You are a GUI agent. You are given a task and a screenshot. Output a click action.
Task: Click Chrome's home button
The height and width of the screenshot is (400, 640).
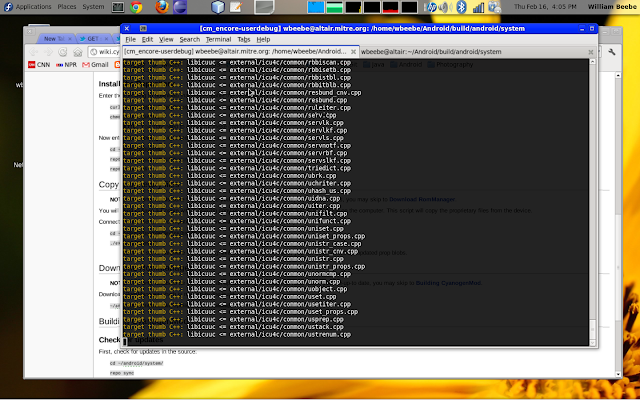coord(78,52)
